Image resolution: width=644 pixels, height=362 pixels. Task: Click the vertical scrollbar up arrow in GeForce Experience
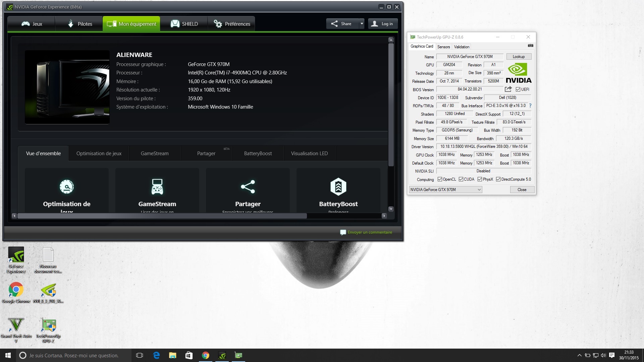[391, 40]
